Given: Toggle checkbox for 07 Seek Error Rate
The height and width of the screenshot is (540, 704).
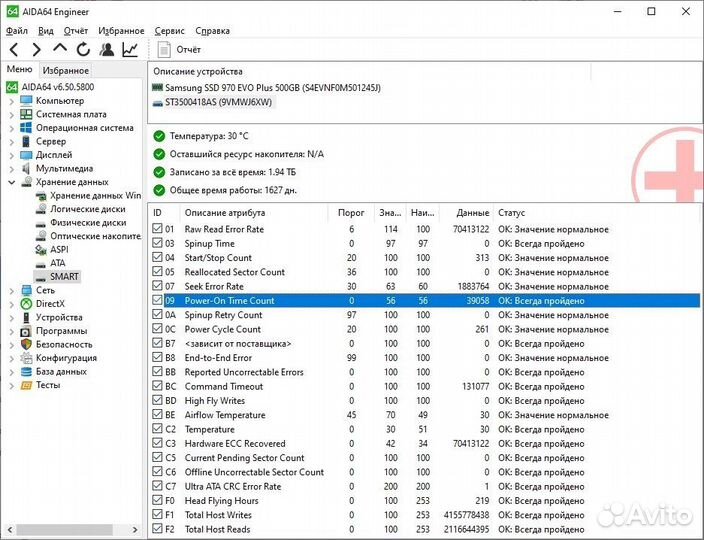Looking at the screenshot, I should [157, 285].
